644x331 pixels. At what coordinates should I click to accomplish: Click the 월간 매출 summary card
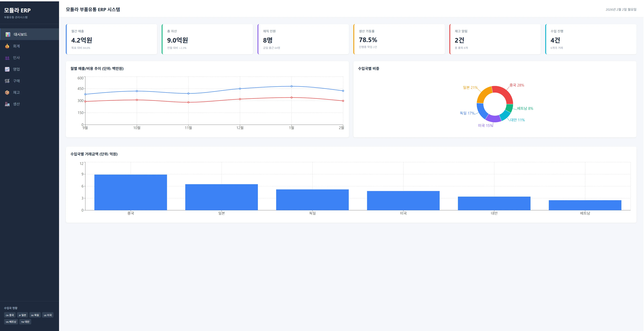[111, 39]
